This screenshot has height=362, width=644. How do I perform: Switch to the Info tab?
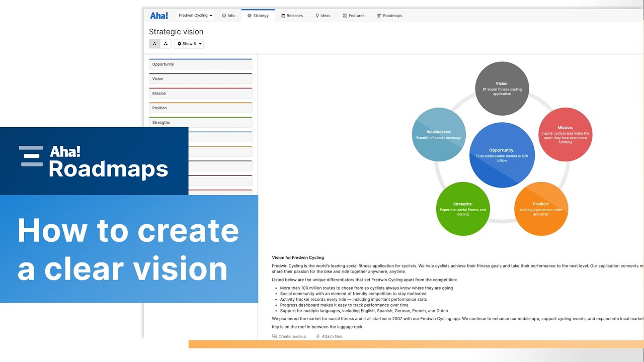click(228, 16)
